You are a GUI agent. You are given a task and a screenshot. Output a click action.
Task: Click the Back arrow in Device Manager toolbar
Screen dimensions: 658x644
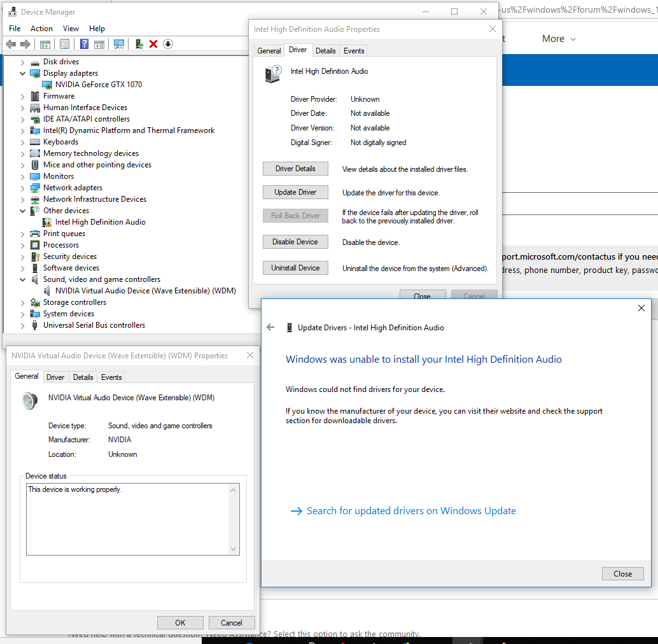point(11,44)
